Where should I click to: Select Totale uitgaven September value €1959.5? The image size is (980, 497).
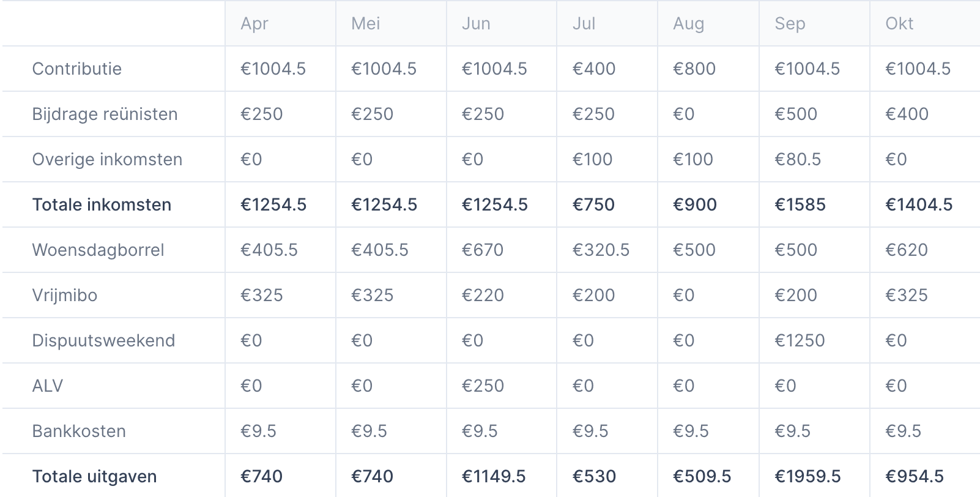pyautogui.click(x=807, y=476)
